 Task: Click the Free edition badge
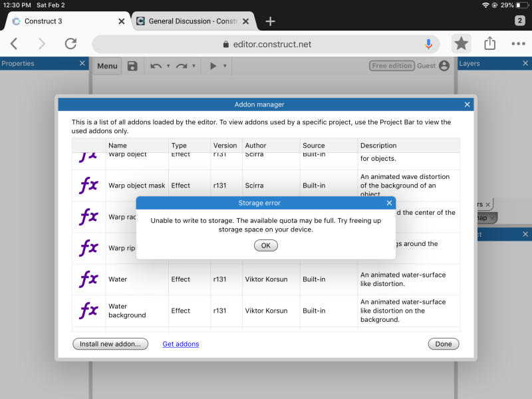tap(392, 66)
